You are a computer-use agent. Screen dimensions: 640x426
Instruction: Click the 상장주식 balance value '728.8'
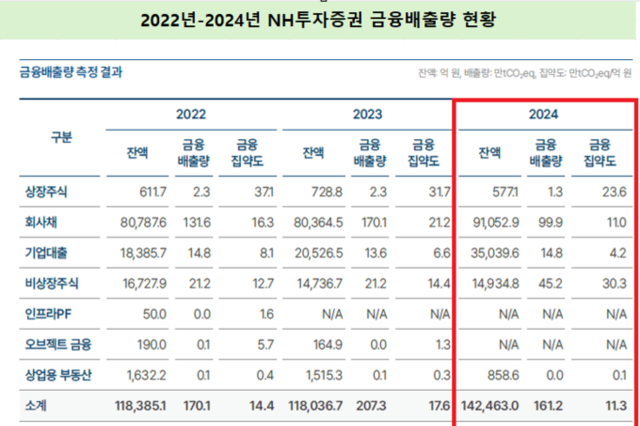coord(327,192)
